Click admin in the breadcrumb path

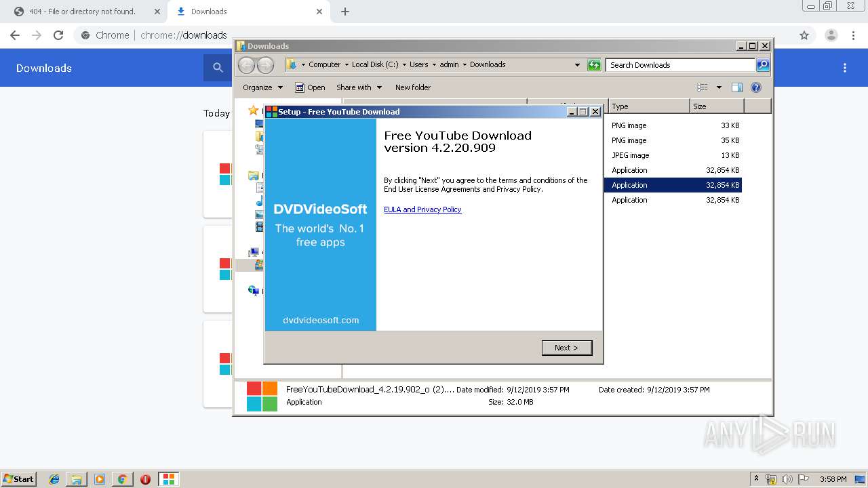(449, 65)
